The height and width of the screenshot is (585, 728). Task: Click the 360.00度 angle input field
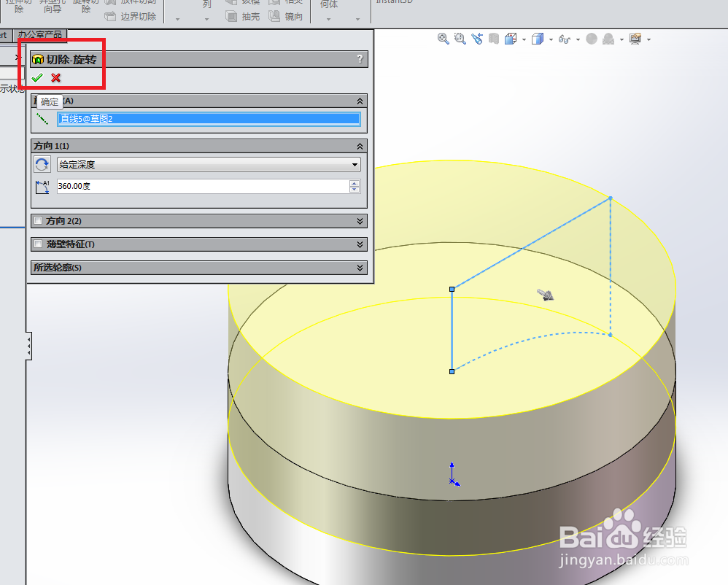point(203,186)
